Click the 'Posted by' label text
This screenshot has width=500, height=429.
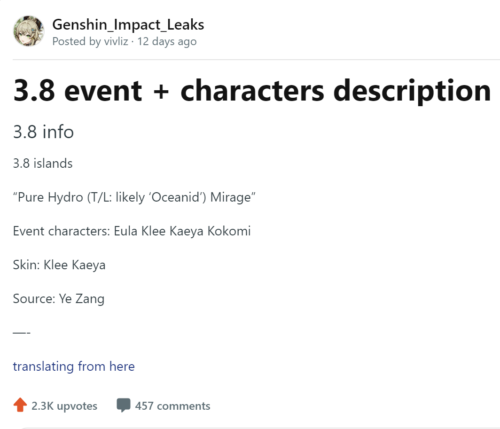(x=77, y=42)
